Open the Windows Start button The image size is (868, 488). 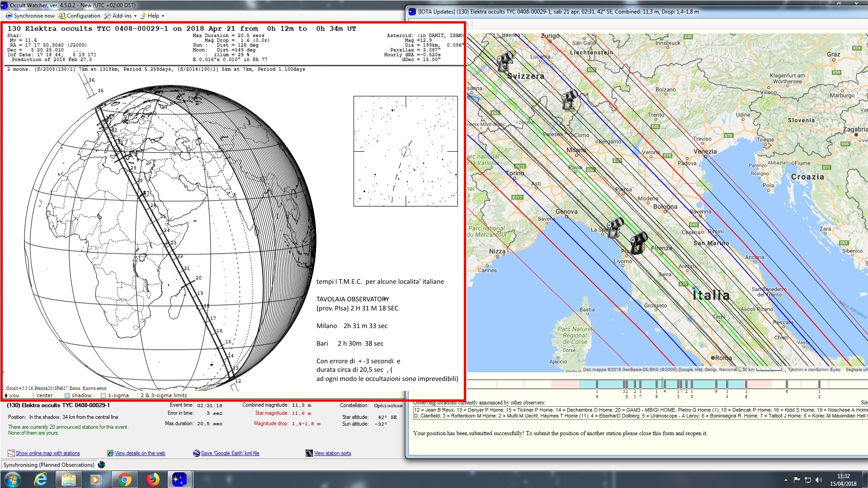[12, 479]
